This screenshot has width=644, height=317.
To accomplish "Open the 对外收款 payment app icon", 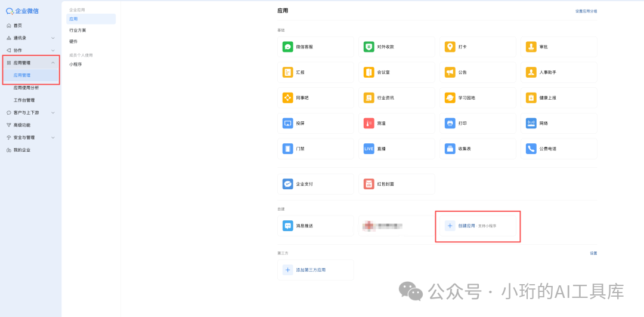I will [369, 47].
